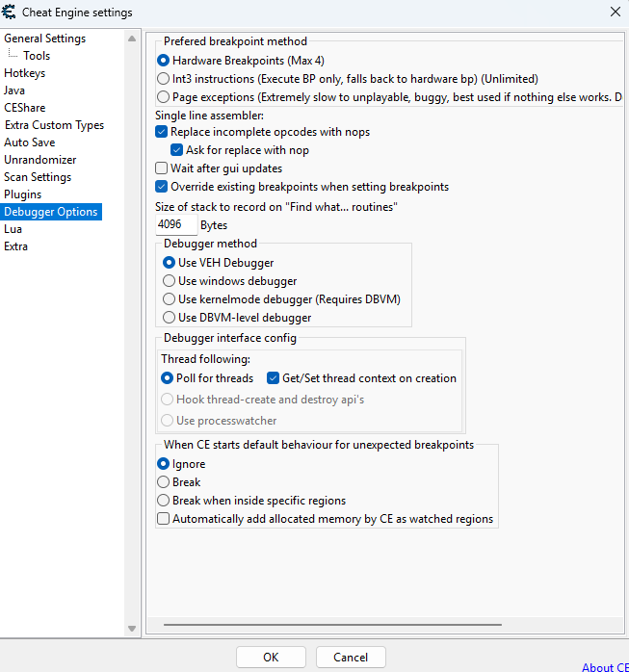Open Extra Custom Types page

tap(55, 125)
